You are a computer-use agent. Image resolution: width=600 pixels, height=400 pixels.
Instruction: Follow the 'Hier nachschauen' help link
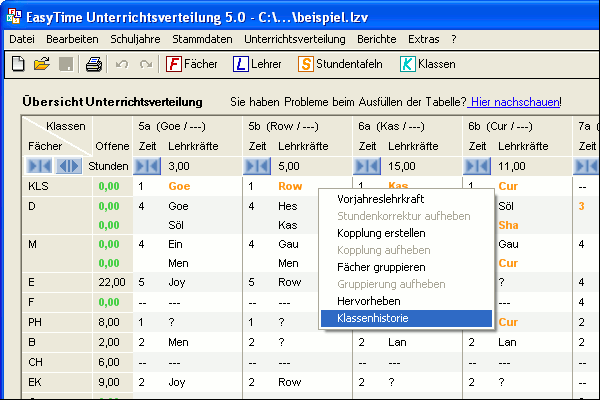[515, 102]
